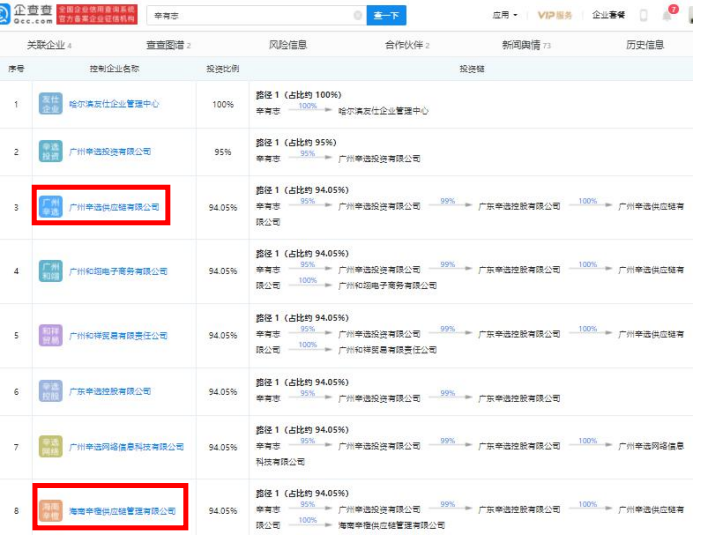Screen dimensions: 702x535
Task: Select the 94.05% ratio cell for 广东辛选控股
Action: point(223,392)
